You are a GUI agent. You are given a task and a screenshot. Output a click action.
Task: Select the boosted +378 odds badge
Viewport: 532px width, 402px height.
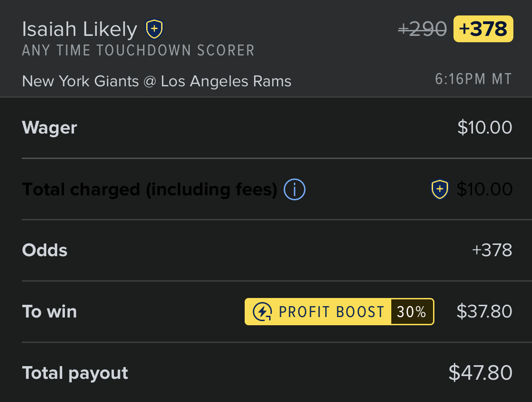pyautogui.click(x=483, y=29)
